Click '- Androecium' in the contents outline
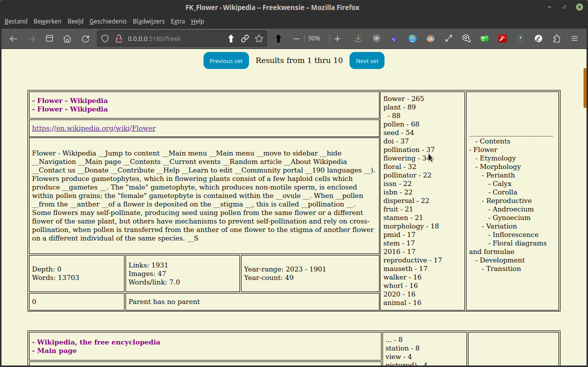The width and height of the screenshot is (588, 367). point(511,209)
